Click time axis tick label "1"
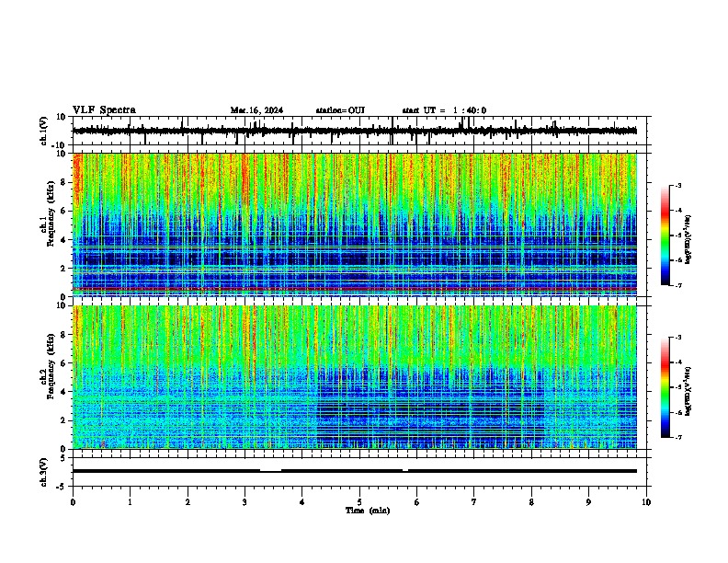 130,502
